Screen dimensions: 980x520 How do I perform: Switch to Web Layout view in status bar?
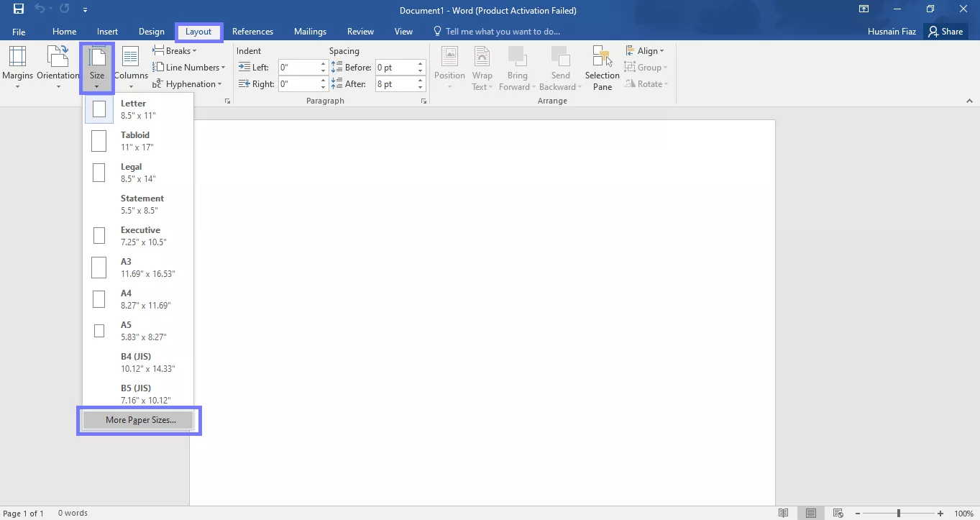pyautogui.click(x=838, y=513)
